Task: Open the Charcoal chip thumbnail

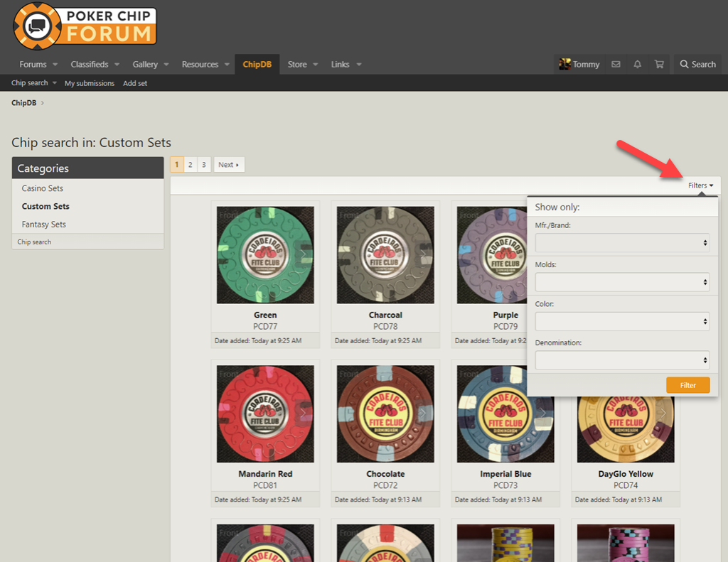Action: coord(385,255)
